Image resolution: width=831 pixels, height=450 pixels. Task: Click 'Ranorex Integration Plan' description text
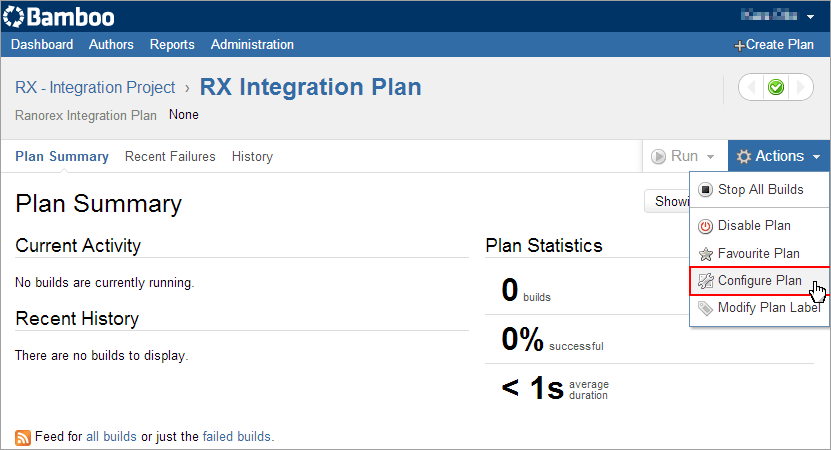[x=86, y=116]
